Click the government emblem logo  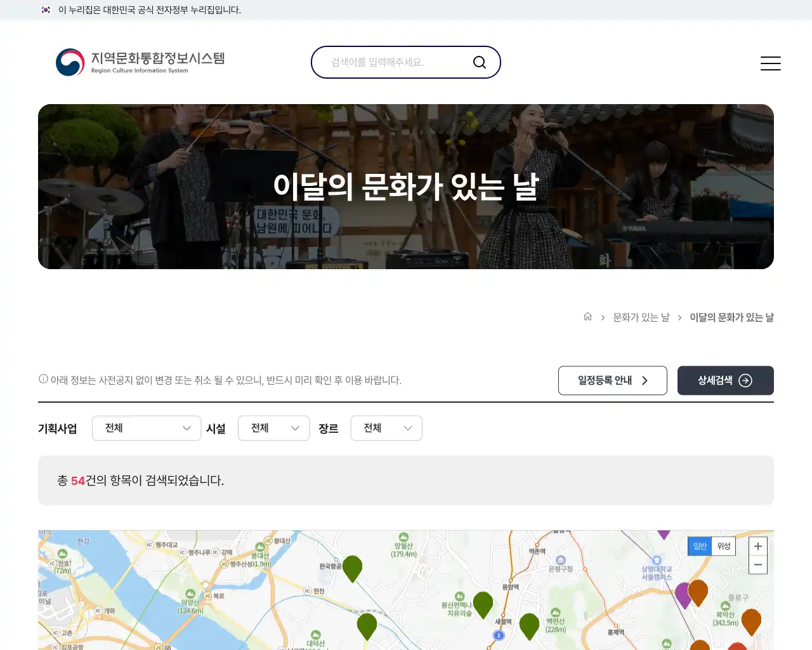tap(70, 62)
